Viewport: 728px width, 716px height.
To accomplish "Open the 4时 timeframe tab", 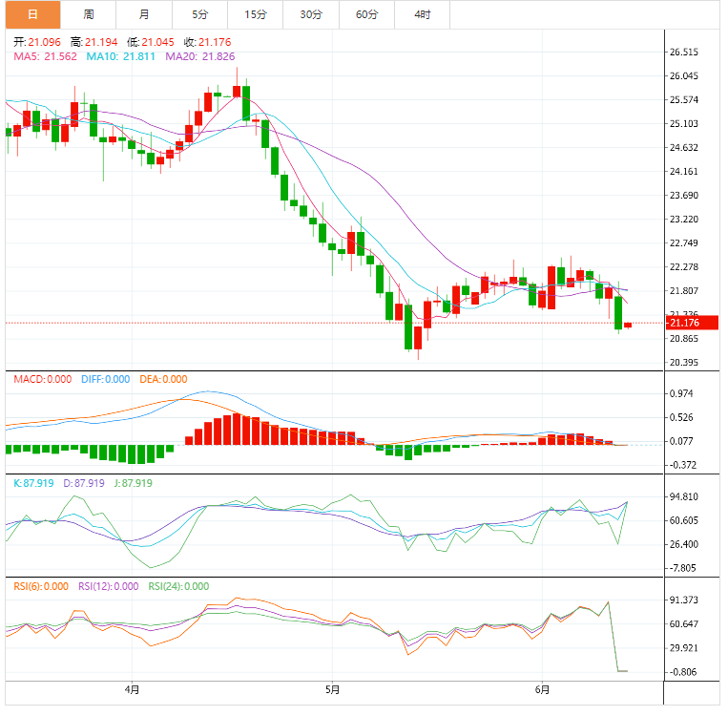I will 422,15.
